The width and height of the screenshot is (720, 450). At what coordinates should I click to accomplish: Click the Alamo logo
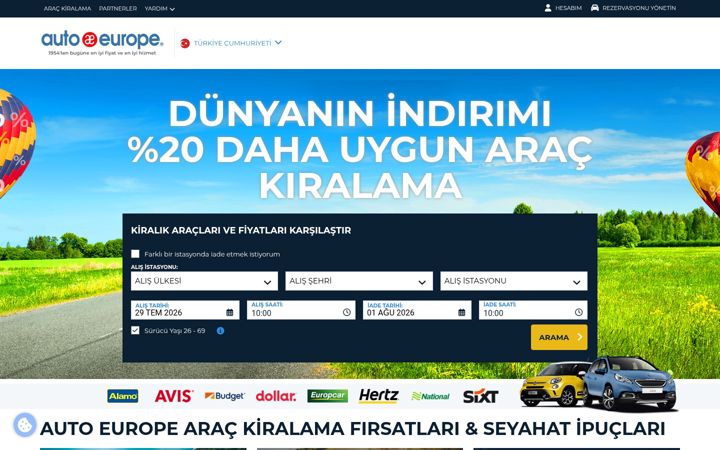(x=123, y=396)
